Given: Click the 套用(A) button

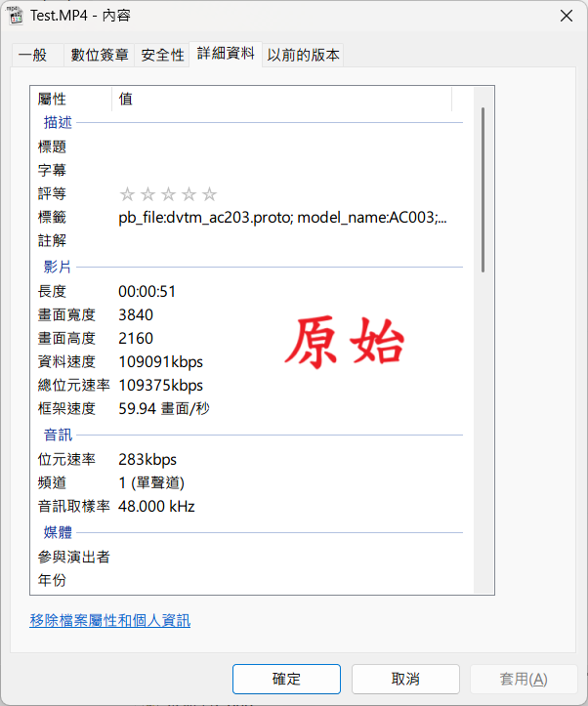Looking at the screenshot, I should point(524,679).
